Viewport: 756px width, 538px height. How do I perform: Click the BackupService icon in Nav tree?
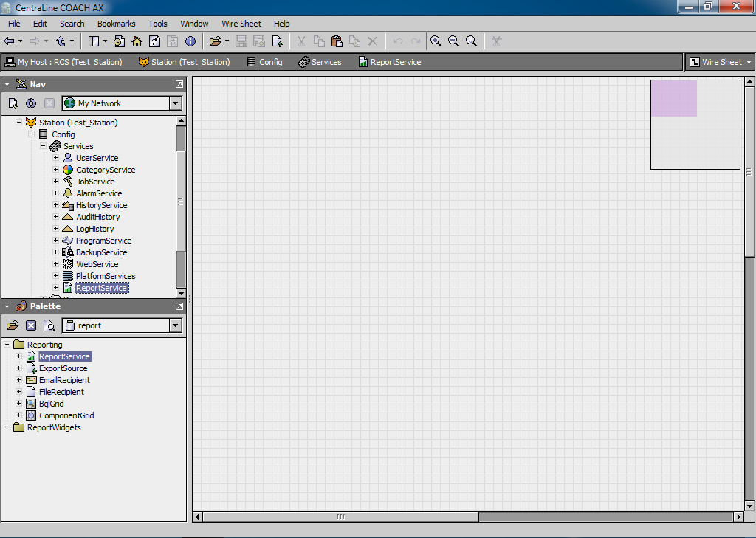(x=68, y=252)
